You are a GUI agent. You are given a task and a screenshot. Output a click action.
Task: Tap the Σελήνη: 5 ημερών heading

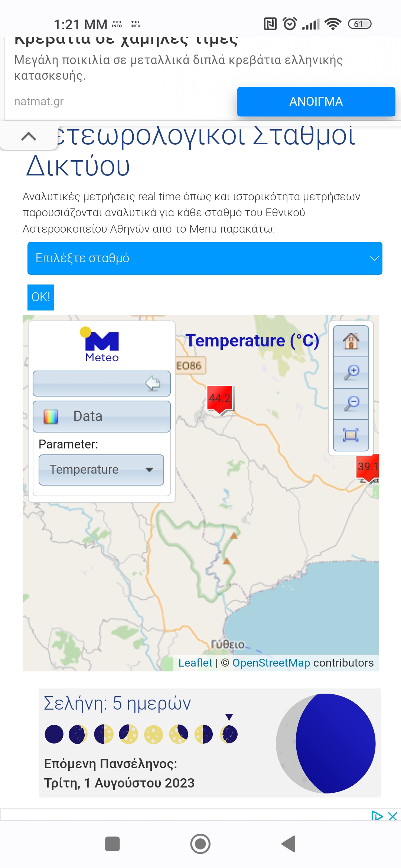click(x=117, y=703)
